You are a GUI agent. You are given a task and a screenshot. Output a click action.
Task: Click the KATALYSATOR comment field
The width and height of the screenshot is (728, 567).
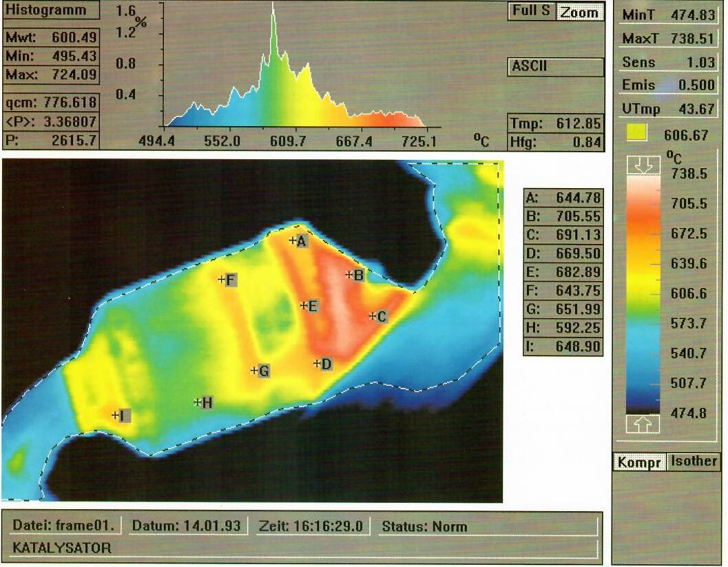click(x=303, y=548)
